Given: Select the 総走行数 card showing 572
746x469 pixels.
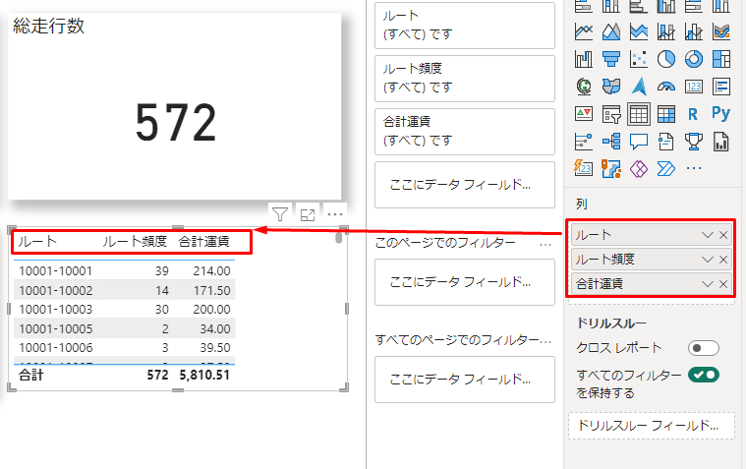Looking at the screenshot, I should (x=174, y=106).
